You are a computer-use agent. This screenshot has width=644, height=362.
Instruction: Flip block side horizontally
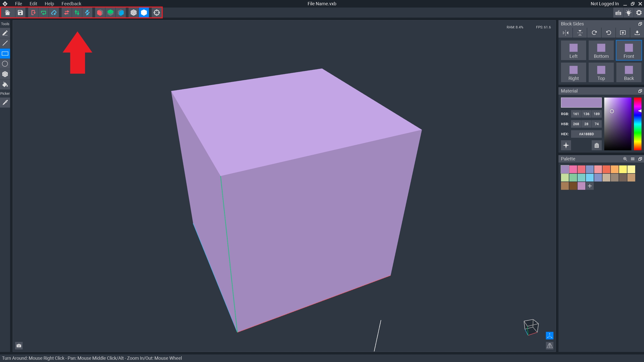pos(566,33)
